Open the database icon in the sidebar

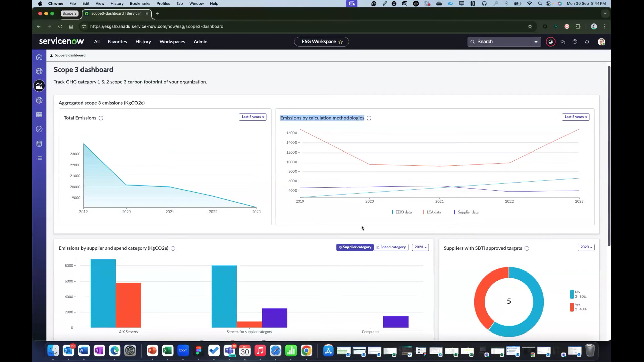pos(39,144)
